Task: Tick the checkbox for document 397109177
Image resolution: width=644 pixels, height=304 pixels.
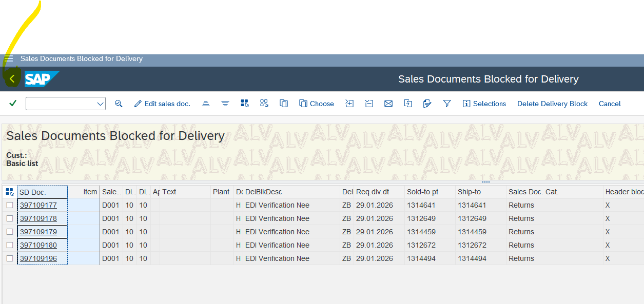Action: 10,205
